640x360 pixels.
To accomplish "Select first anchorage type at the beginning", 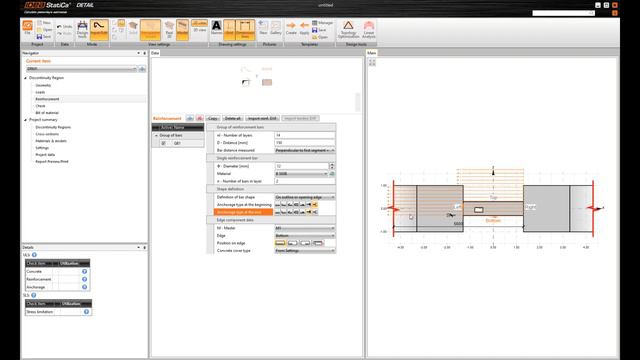I will pyautogui.click(x=278, y=204).
